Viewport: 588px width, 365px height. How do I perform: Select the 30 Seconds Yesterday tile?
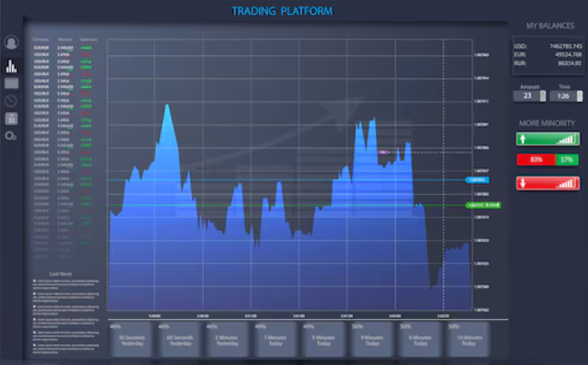[x=131, y=340]
